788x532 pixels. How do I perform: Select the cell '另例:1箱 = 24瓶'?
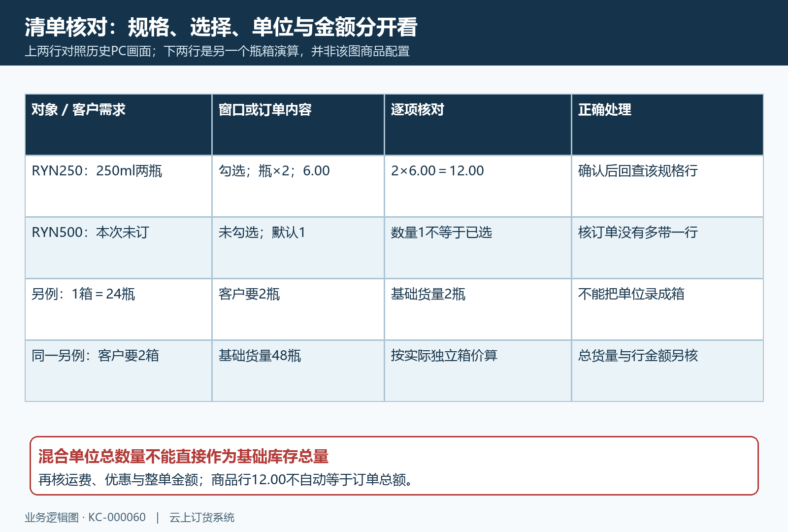[118, 309]
